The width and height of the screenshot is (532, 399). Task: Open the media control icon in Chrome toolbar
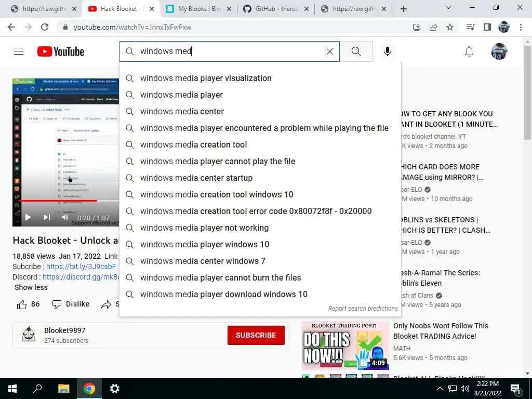[470, 27]
